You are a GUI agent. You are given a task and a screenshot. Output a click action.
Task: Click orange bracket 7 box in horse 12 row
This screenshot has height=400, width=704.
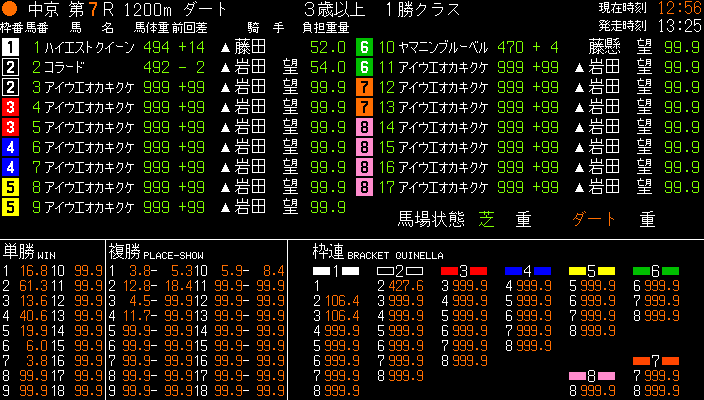[x=365, y=88]
